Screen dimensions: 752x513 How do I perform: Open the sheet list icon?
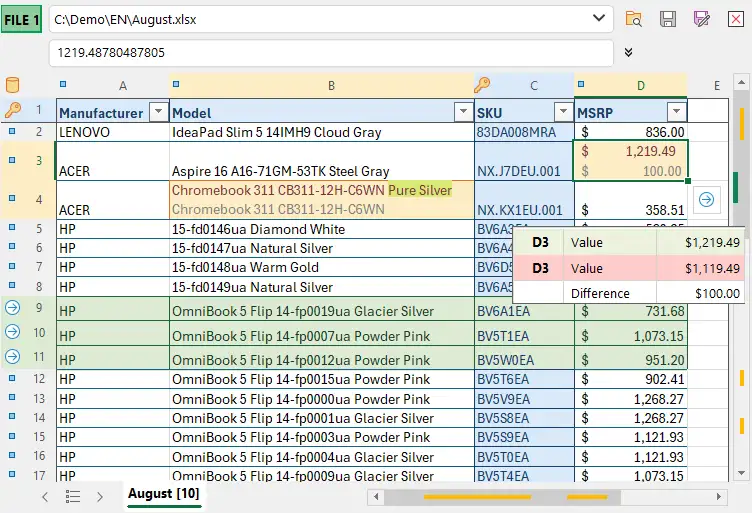(72, 497)
